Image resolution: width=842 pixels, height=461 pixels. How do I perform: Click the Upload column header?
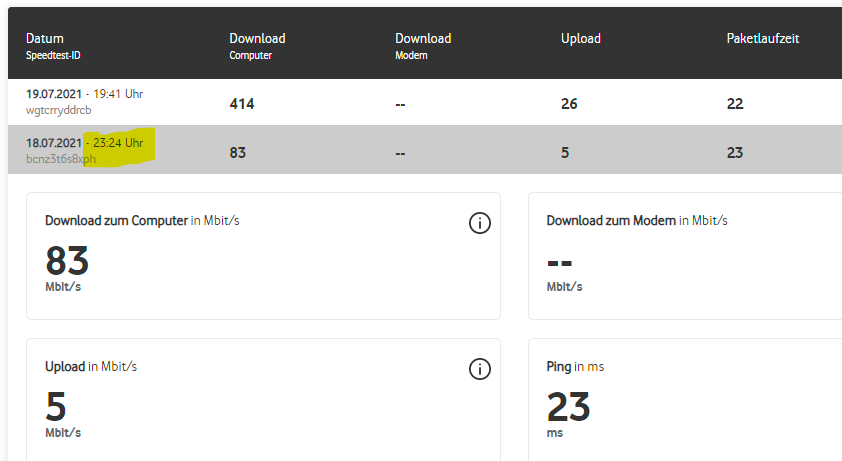(x=580, y=39)
